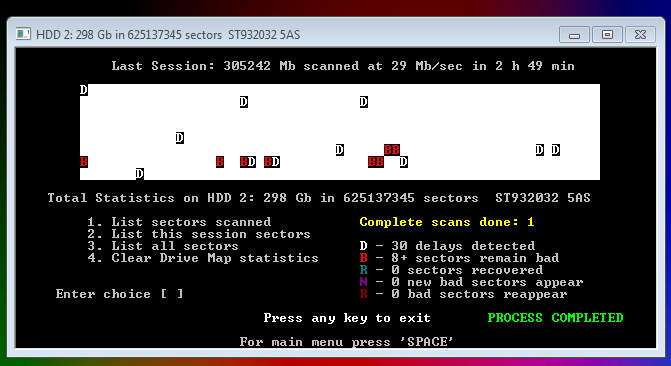Click the upper red BB marker pair in drive map
This screenshot has width=671, height=366.
pos(392,150)
